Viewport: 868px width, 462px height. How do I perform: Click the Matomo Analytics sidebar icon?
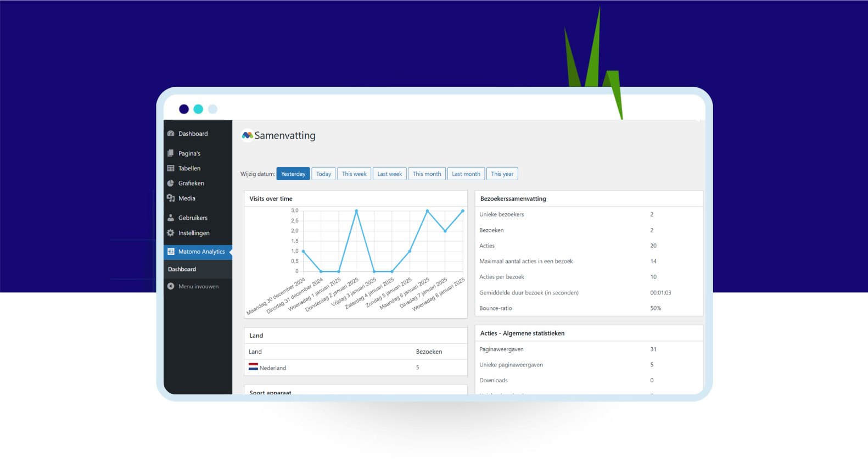click(171, 252)
